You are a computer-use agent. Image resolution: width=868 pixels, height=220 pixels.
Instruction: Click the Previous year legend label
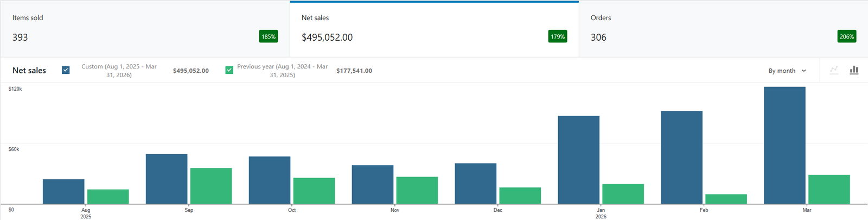[x=282, y=71]
